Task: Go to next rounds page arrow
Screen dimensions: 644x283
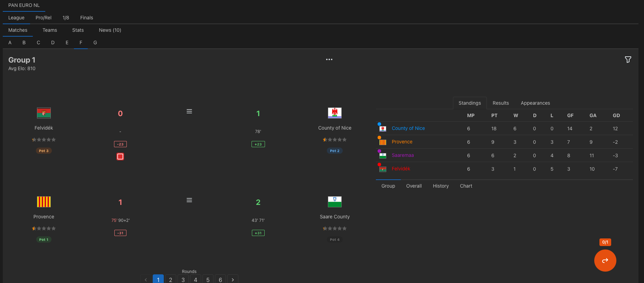Action: [233, 280]
